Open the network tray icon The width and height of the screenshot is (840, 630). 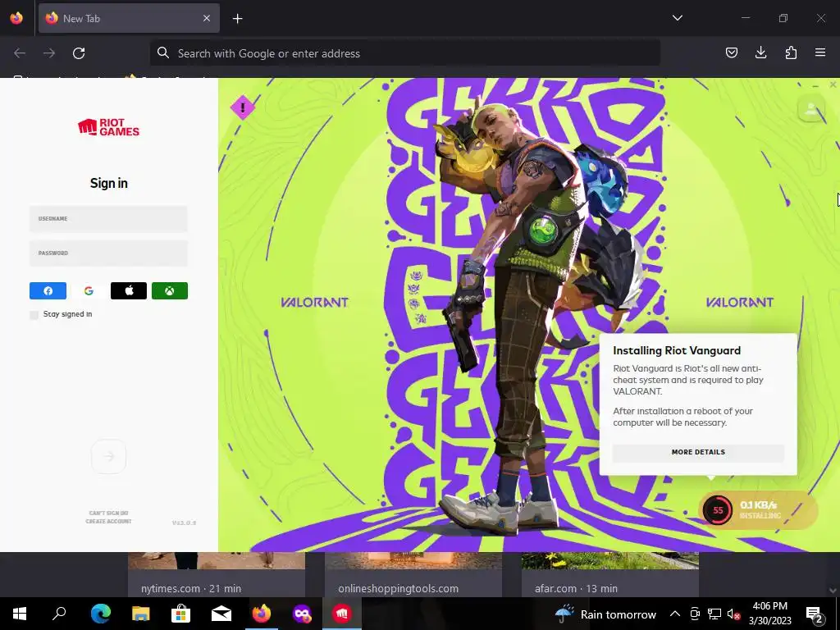714,614
